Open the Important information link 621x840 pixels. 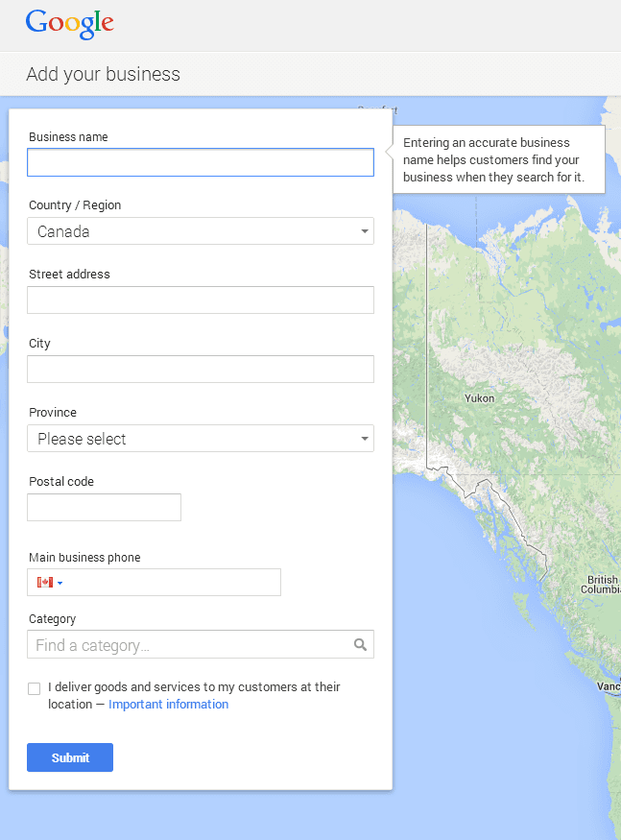coord(168,704)
